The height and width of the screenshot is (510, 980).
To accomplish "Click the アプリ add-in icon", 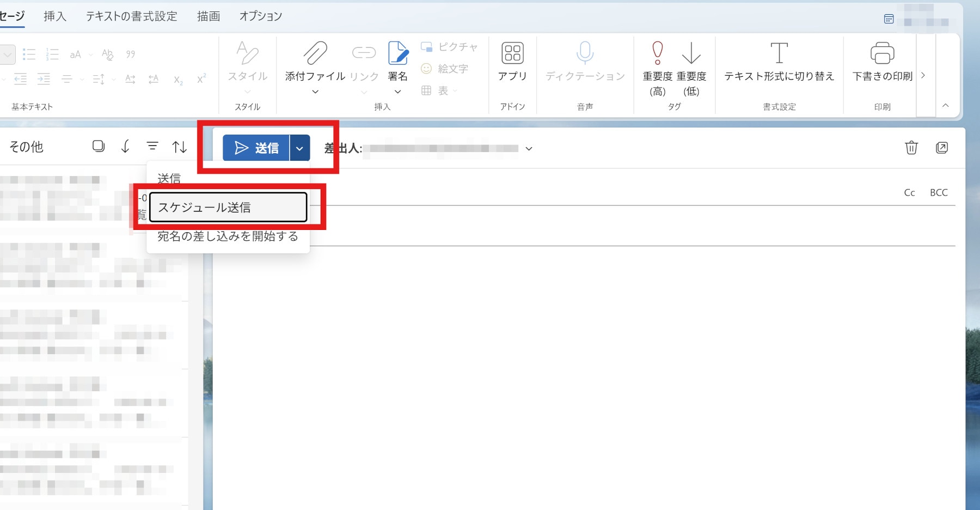I will click(512, 53).
